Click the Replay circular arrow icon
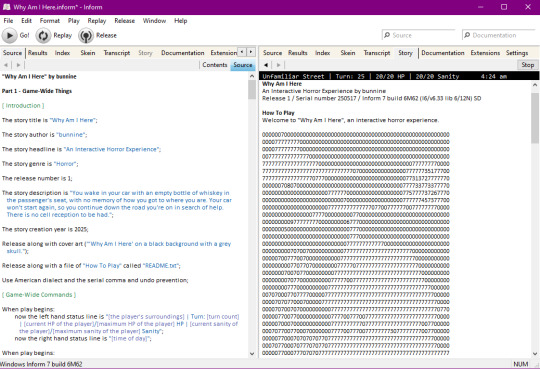540x369 pixels. [43, 35]
